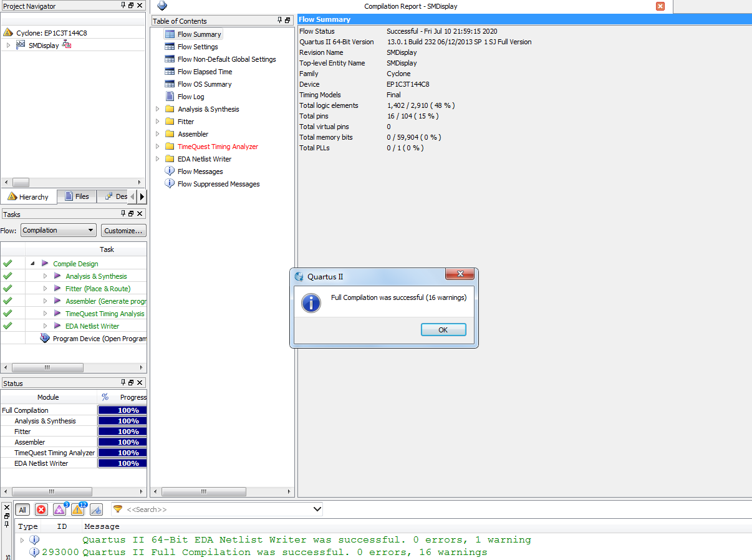Close the Status panel
Viewport: 752px width, 560px height.
[140, 383]
